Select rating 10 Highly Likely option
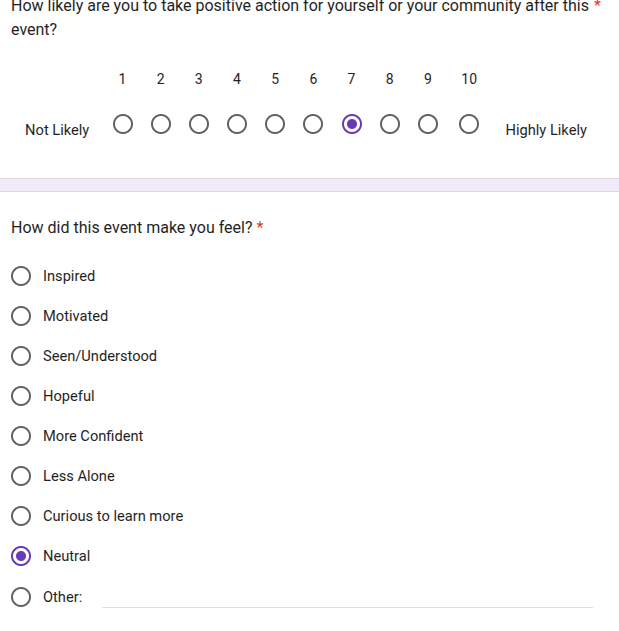The image size is (619, 631). (x=468, y=125)
